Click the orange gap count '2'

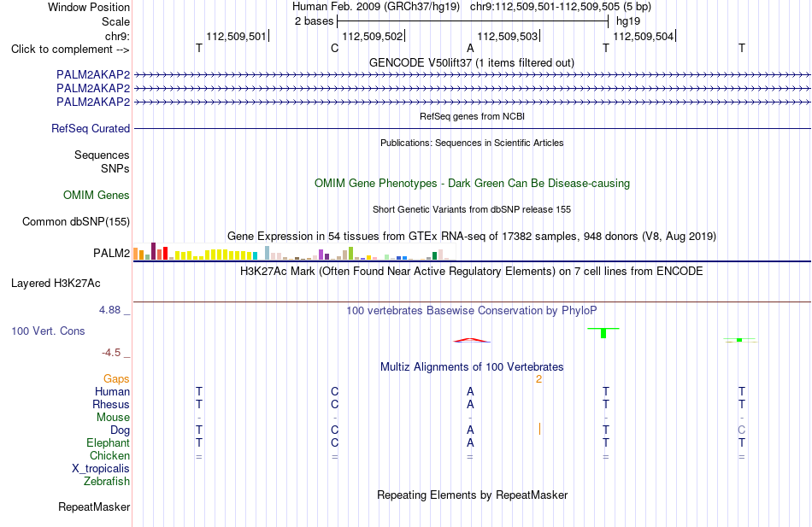point(538,379)
